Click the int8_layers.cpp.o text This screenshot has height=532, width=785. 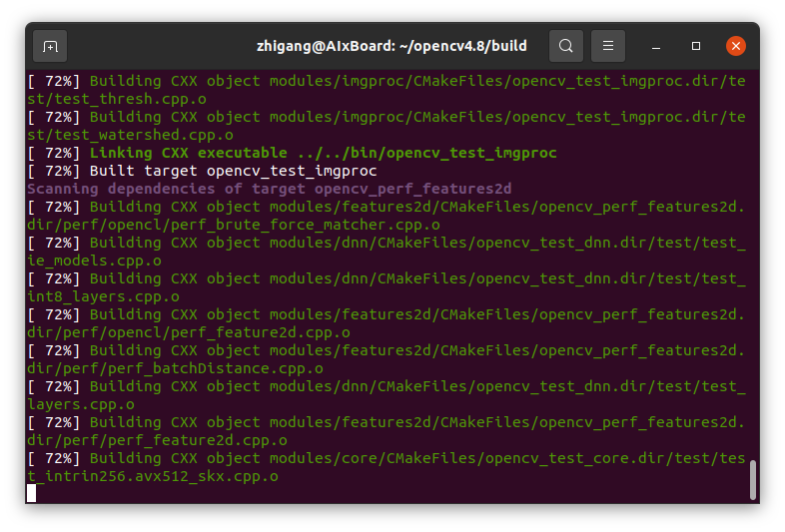[x=104, y=296]
